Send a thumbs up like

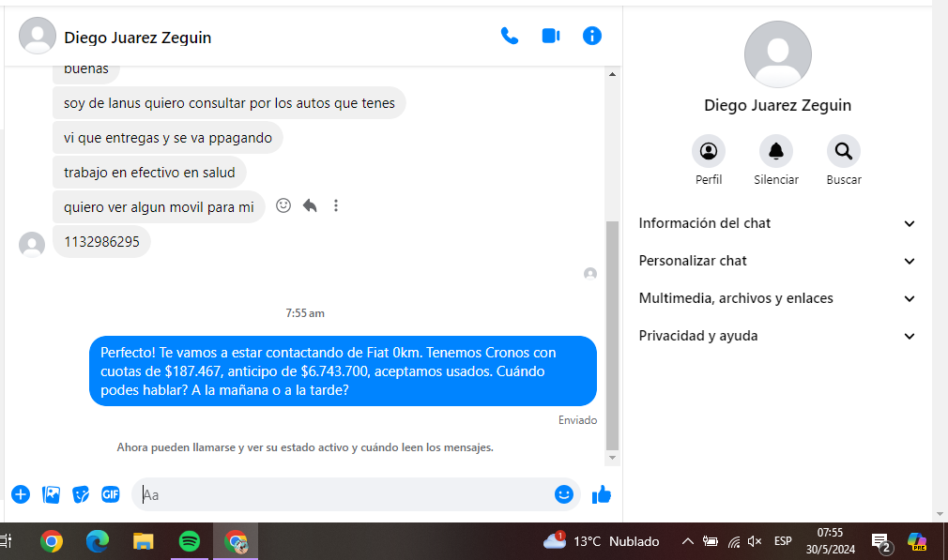602,494
